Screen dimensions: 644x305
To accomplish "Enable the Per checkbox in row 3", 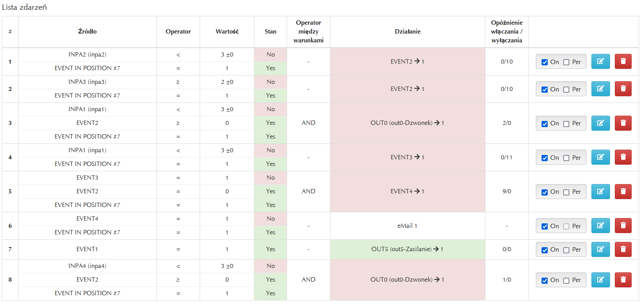I will tap(566, 124).
